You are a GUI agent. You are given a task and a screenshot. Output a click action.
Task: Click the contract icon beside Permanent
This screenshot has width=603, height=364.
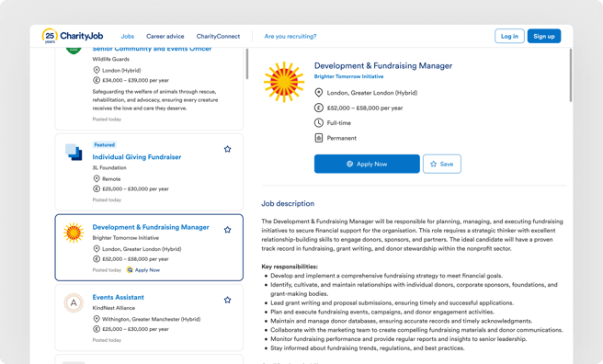pos(318,138)
